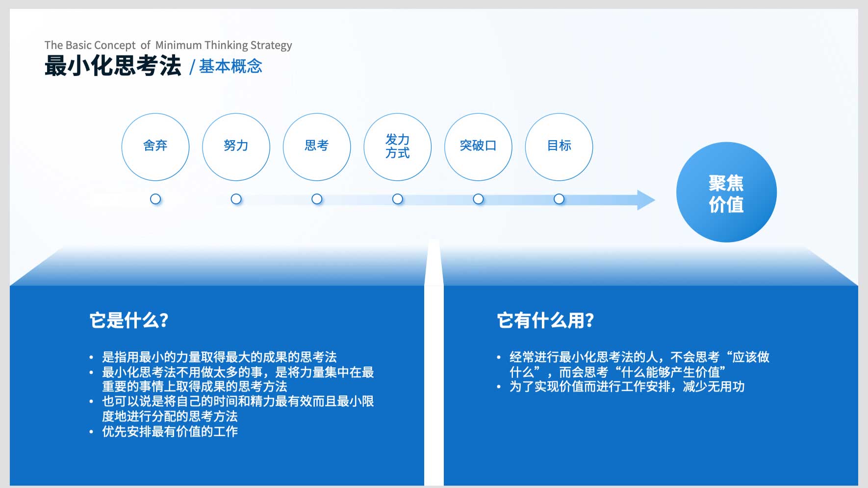The image size is (868, 488).
Task: Click the timeline dot under 突破口
Action: coord(478,199)
